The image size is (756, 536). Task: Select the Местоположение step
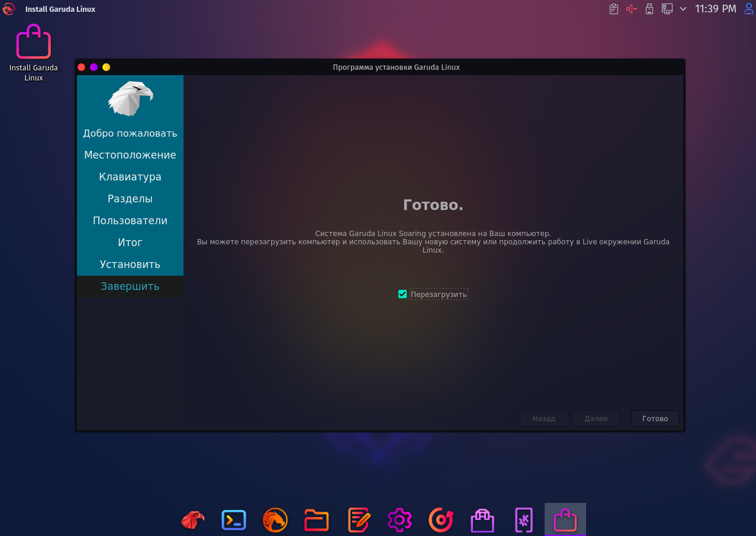[130, 155]
